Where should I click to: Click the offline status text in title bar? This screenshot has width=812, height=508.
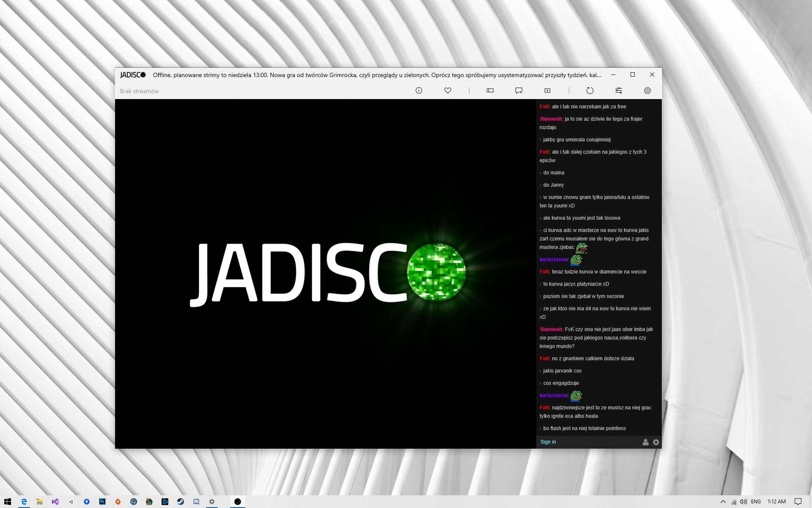[x=377, y=75]
